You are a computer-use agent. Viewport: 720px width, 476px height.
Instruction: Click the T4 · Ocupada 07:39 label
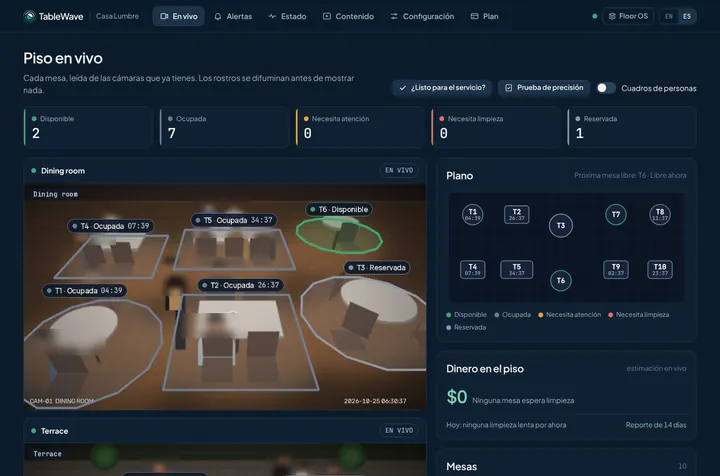pyautogui.click(x=111, y=226)
